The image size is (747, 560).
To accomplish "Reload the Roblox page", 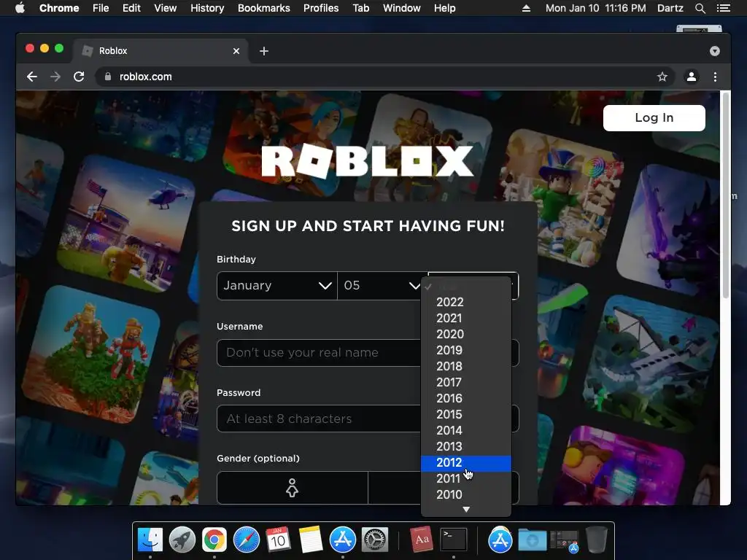I will tap(79, 77).
